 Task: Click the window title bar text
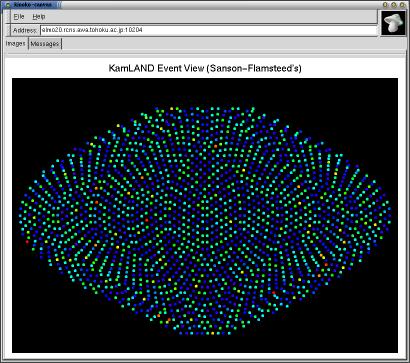pos(33,5)
